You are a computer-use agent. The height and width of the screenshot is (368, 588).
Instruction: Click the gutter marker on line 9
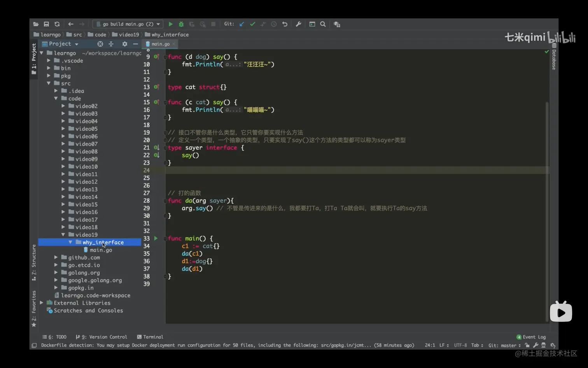click(x=156, y=56)
